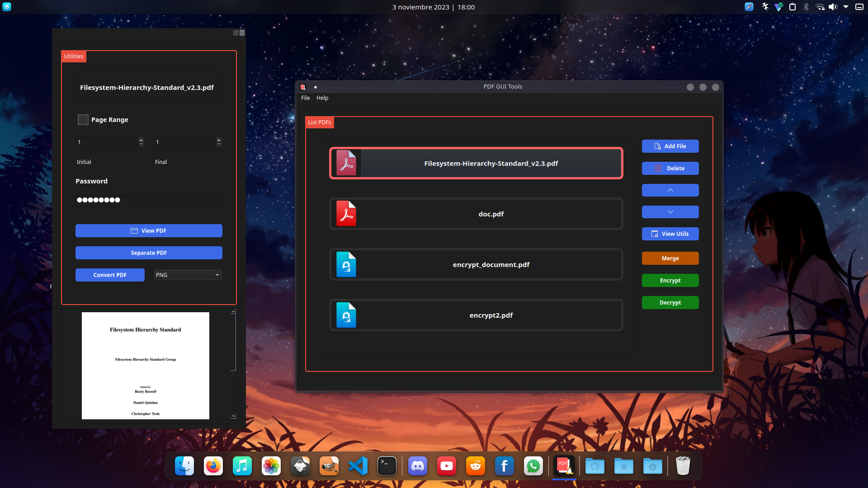Click the preview scrollbar down arrow
Image resolution: width=868 pixels, height=488 pixels.
(233, 416)
